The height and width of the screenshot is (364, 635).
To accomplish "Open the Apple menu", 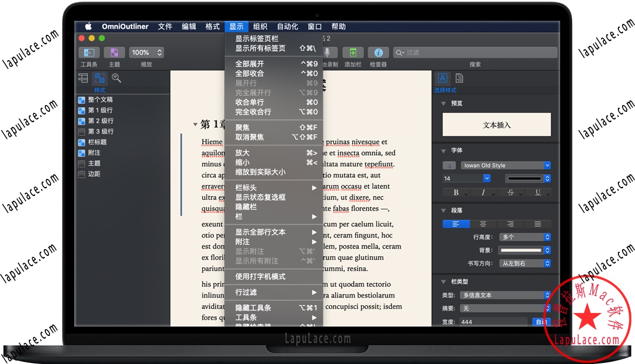I will click(x=88, y=27).
